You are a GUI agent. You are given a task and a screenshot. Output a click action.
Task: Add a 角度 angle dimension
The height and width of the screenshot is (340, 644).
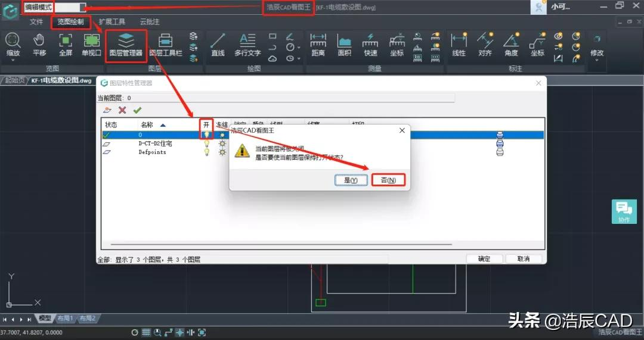512,44
